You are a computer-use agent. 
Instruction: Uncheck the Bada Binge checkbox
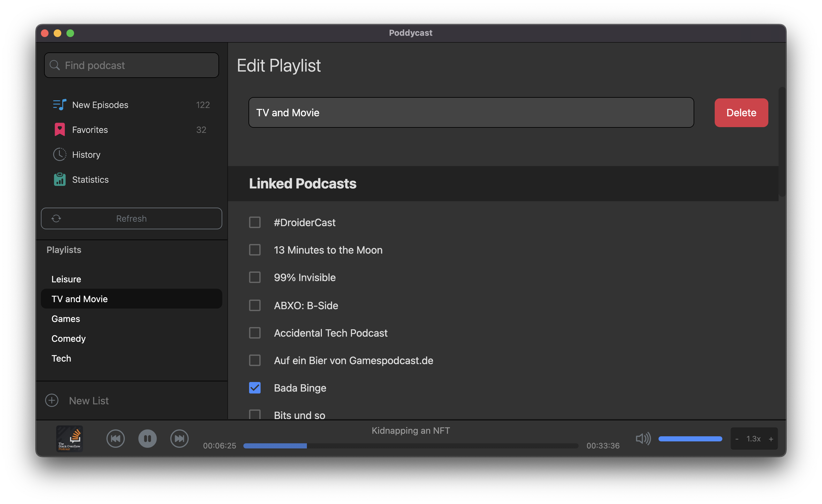point(255,388)
